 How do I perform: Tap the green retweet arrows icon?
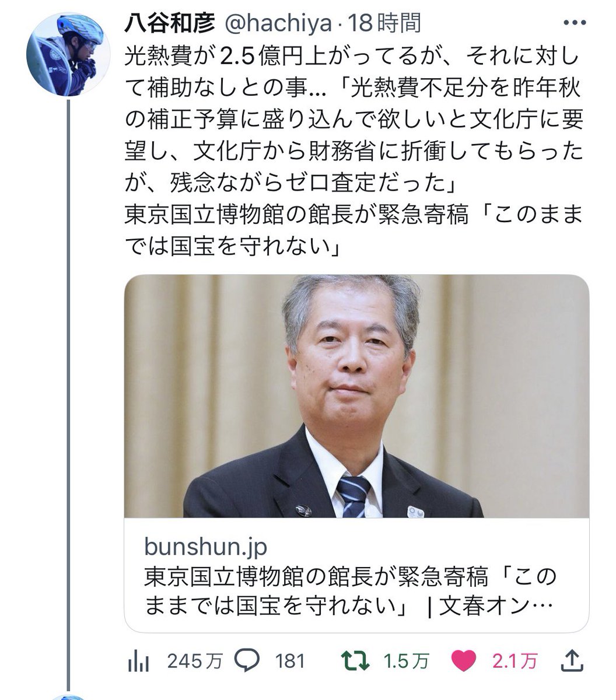(x=355, y=660)
